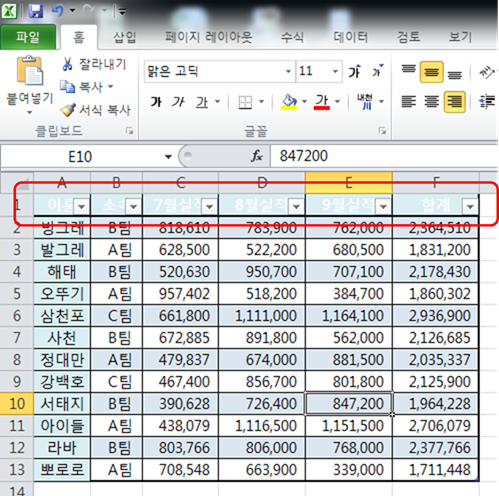Click the Paste (붙여넣기) clipboard icon

[x=30, y=71]
